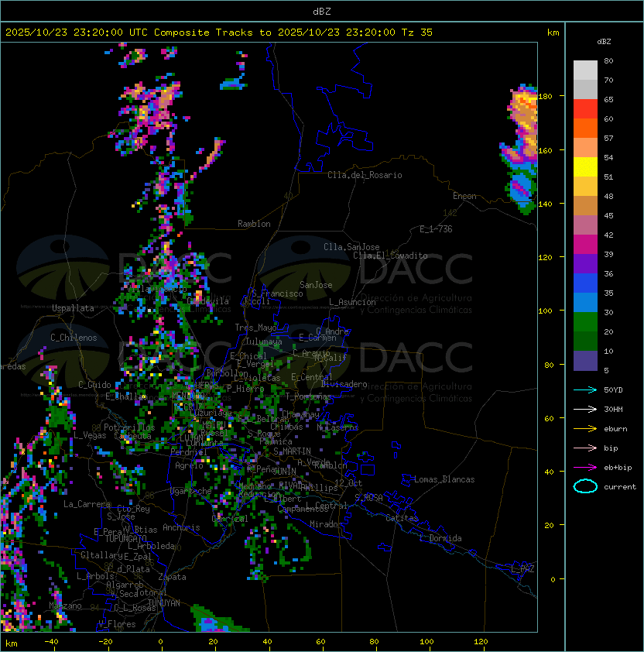The height and width of the screenshot is (652, 644).
Task: Click the cyan ellipse 'current' legend icon
Action: pos(585,486)
